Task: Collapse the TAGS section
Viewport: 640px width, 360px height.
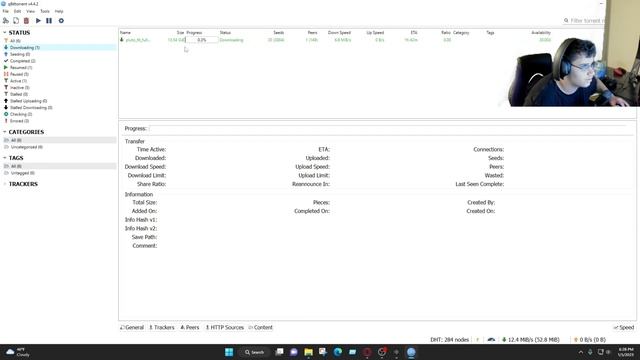Action: click(4, 158)
